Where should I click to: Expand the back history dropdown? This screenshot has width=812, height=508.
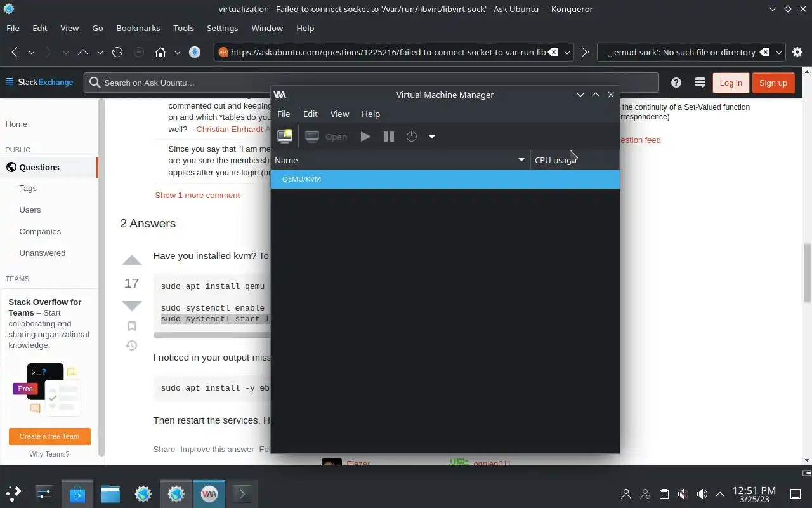31,52
